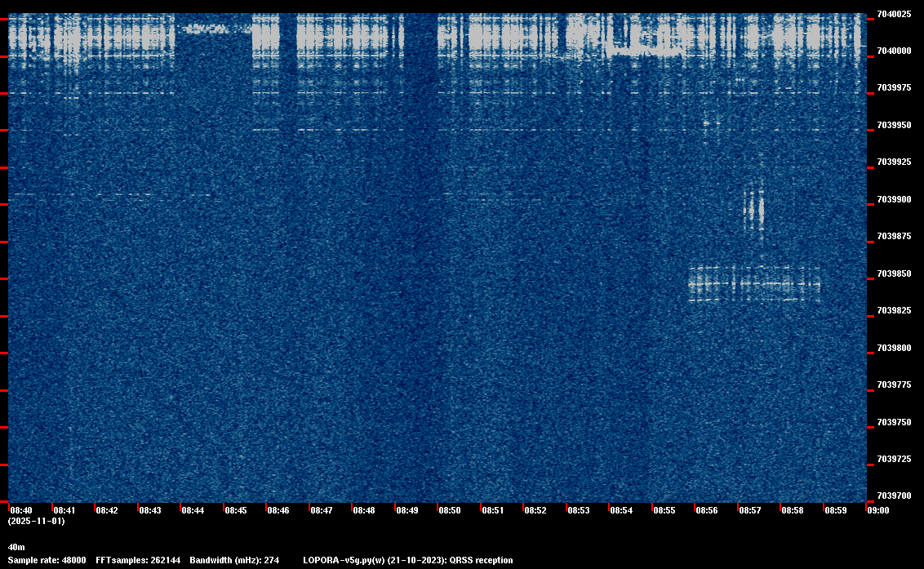The height and width of the screenshot is (569, 924).
Task: Click the 7039950 frequency label
Action: coord(894,125)
